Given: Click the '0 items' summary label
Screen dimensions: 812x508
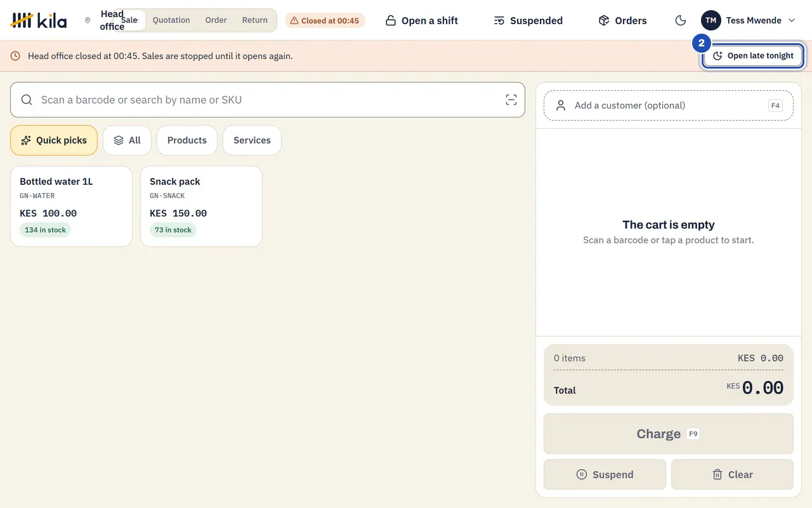Looking at the screenshot, I should pyautogui.click(x=570, y=358).
